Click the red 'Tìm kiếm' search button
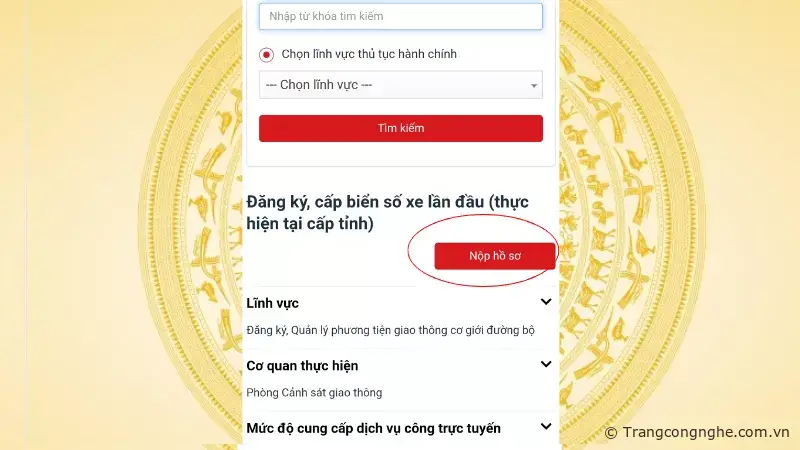800x450 pixels. [x=401, y=128]
